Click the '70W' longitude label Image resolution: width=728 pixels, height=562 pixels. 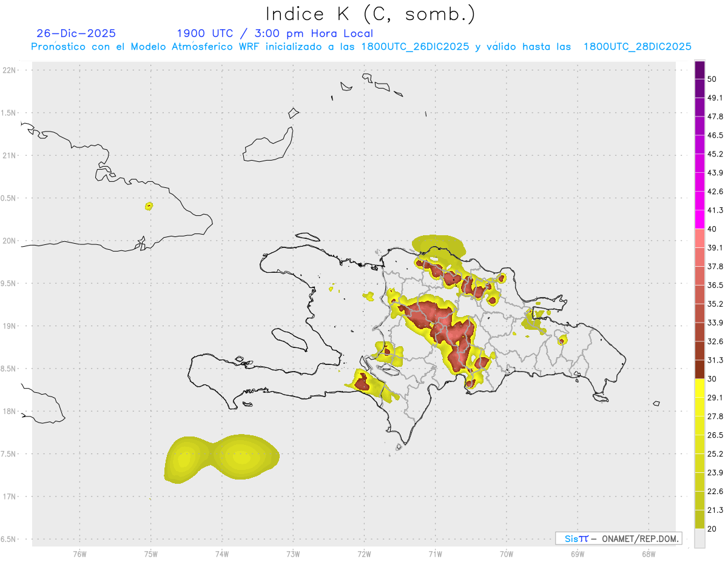point(507,554)
